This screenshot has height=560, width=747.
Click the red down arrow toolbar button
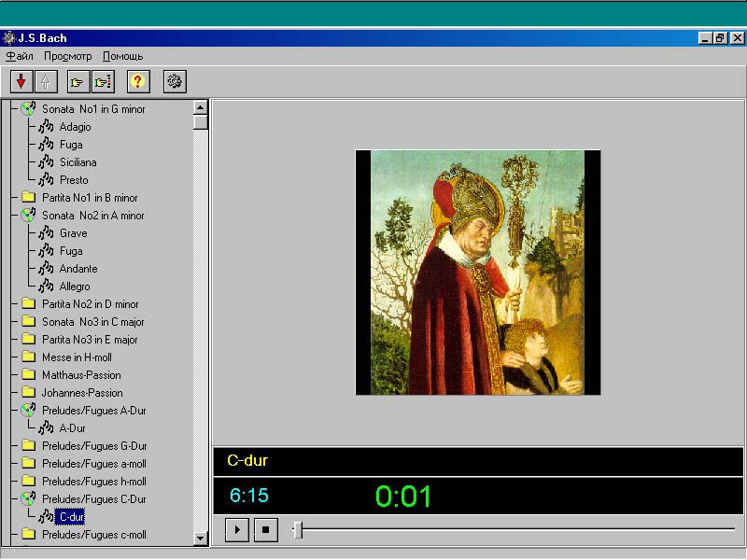(21, 81)
